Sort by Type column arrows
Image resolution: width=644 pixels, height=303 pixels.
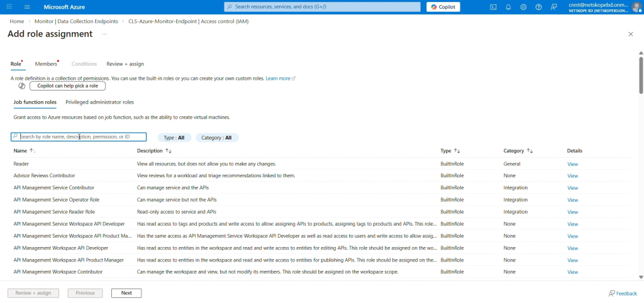click(457, 151)
